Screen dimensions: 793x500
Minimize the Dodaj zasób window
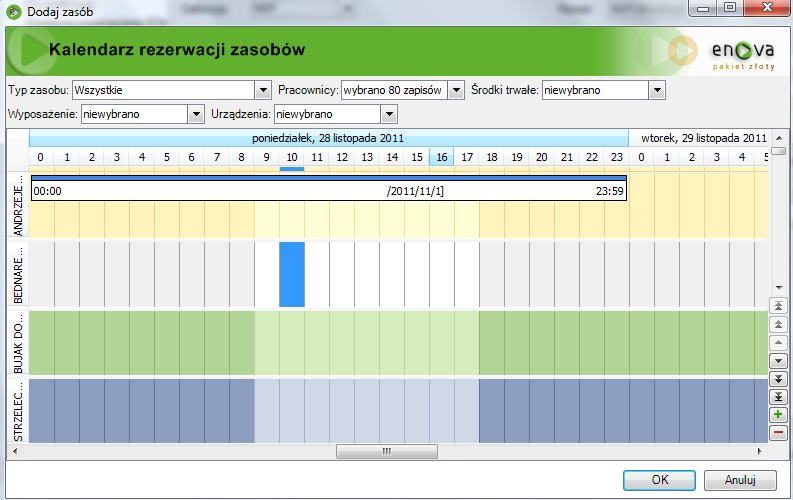click(x=703, y=8)
